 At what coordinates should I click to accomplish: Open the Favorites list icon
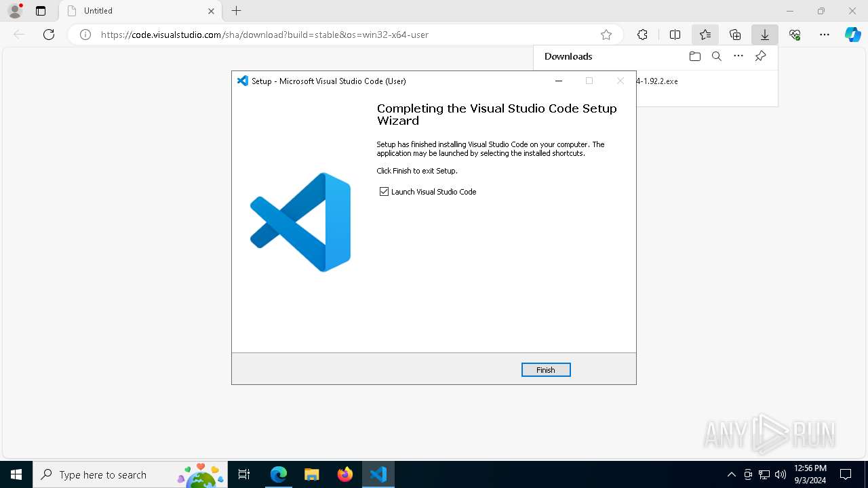pos(705,35)
